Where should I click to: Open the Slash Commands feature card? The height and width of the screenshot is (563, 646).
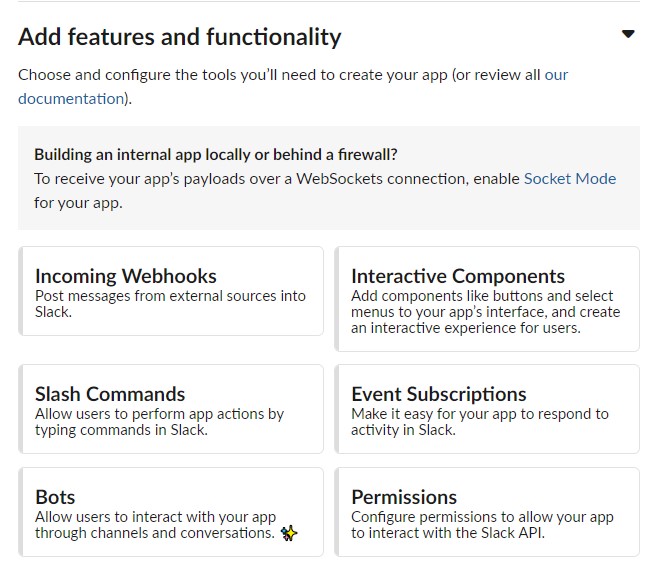(171, 409)
